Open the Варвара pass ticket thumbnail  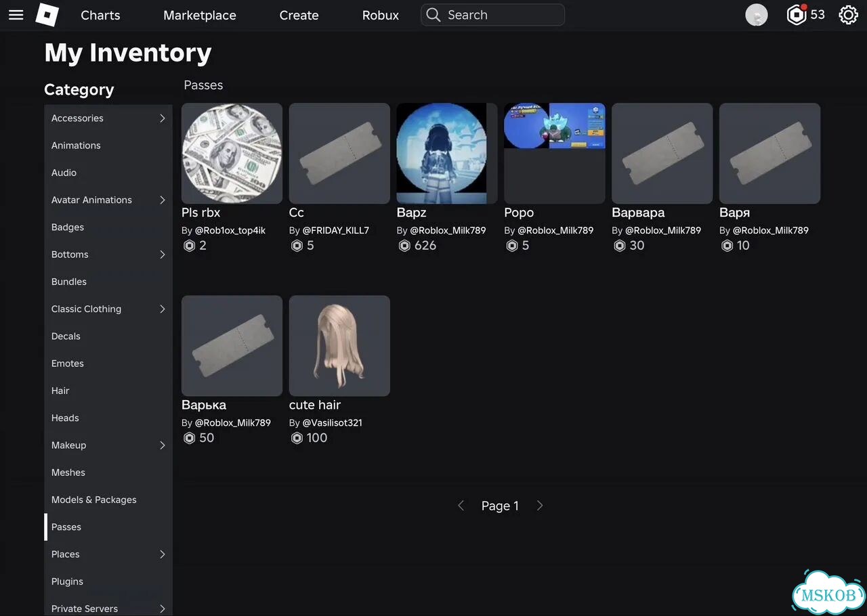(x=662, y=154)
